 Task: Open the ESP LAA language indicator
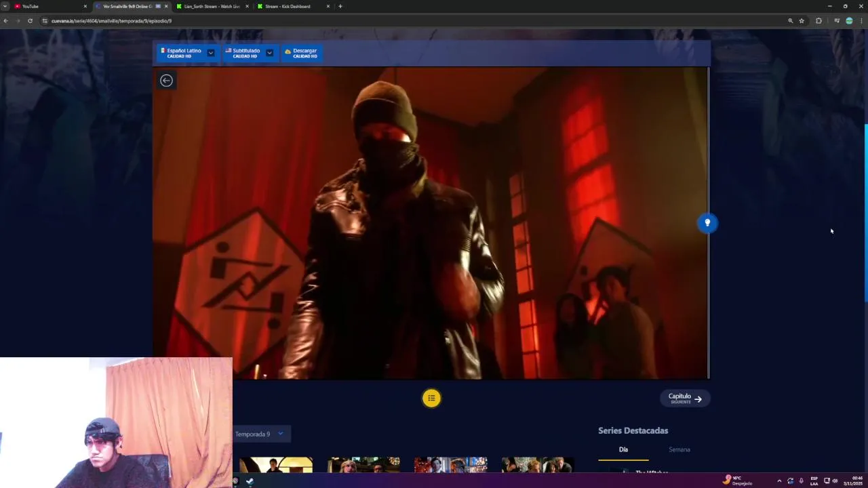814,481
